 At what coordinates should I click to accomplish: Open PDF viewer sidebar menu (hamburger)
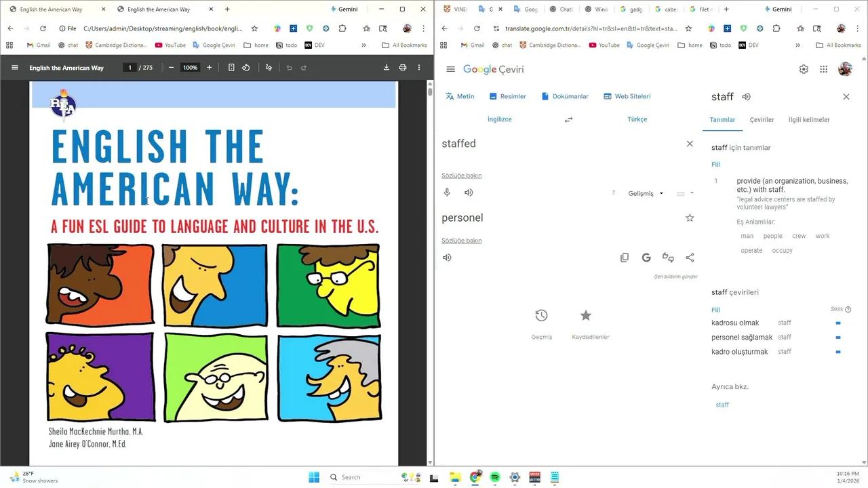(x=15, y=68)
